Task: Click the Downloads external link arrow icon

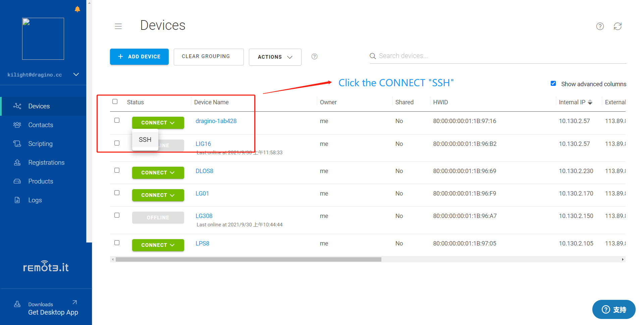Action: click(x=75, y=302)
